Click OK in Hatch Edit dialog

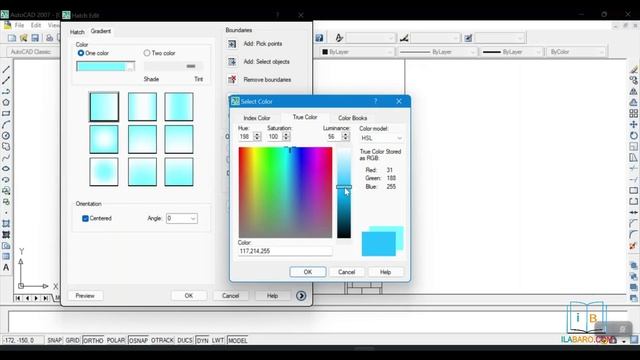[189, 296]
